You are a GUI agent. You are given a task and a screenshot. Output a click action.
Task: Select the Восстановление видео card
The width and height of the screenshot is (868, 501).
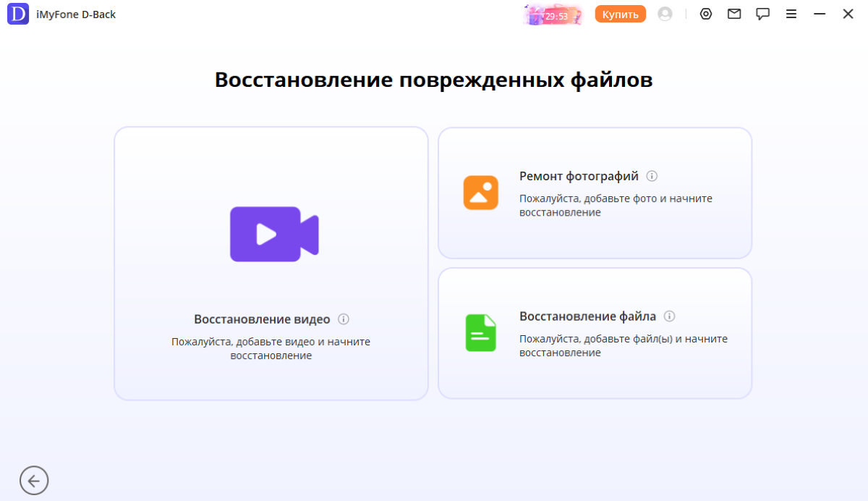tap(271, 263)
